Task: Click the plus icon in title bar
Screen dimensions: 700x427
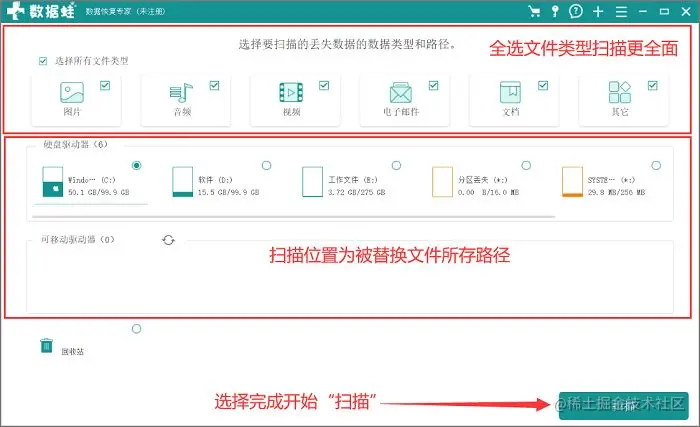Action: tap(598, 12)
